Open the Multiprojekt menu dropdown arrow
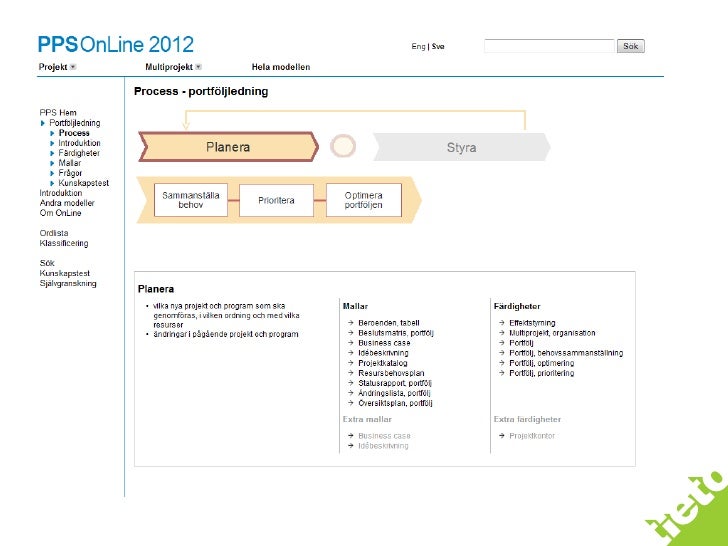This screenshot has width=728, height=546. [x=198, y=67]
